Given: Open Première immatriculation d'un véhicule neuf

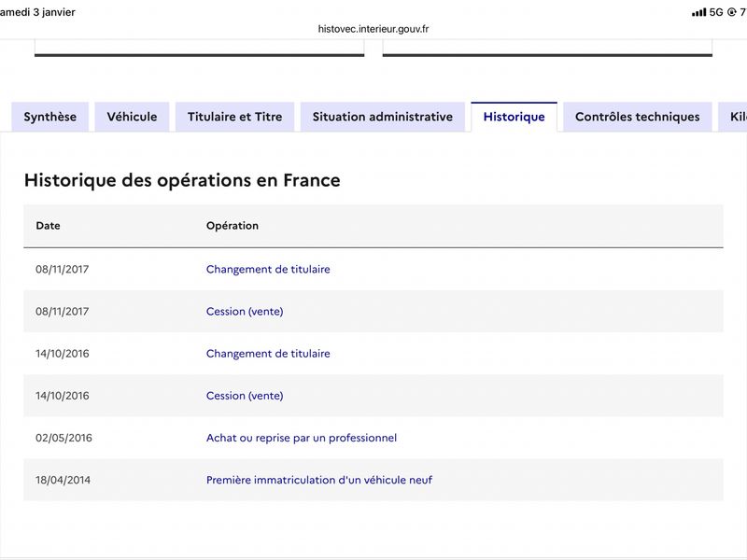Looking at the screenshot, I should point(319,480).
